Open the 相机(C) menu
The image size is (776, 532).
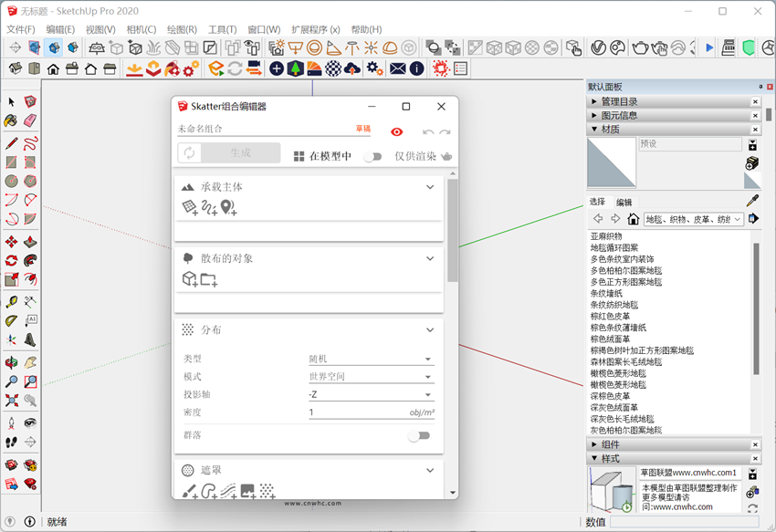point(141,29)
